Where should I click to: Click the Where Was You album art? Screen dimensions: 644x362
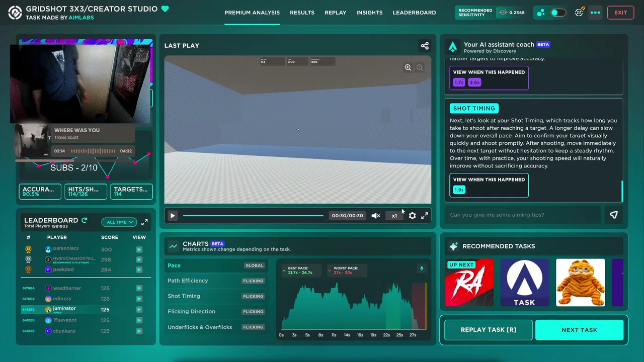[x=32, y=141]
